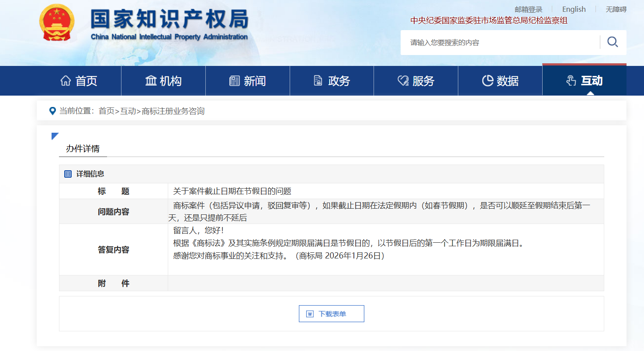This screenshot has height=351, width=644.
Task: Click the Word file icon on download button
Action: (x=310, y=314)
